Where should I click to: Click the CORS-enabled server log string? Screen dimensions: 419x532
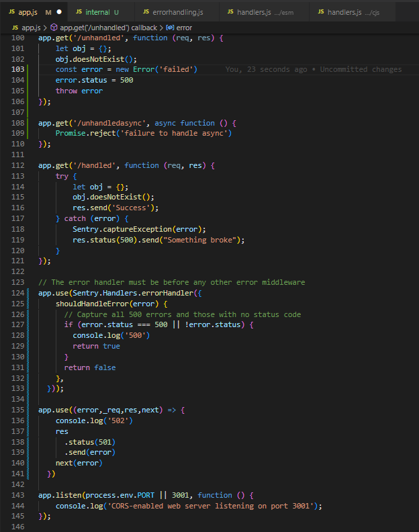210,506
